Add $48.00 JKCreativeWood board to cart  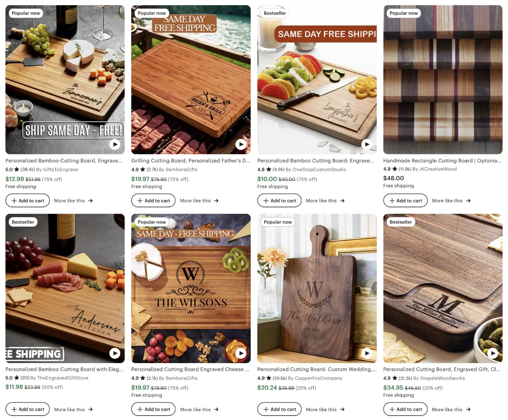click(405, 201)
